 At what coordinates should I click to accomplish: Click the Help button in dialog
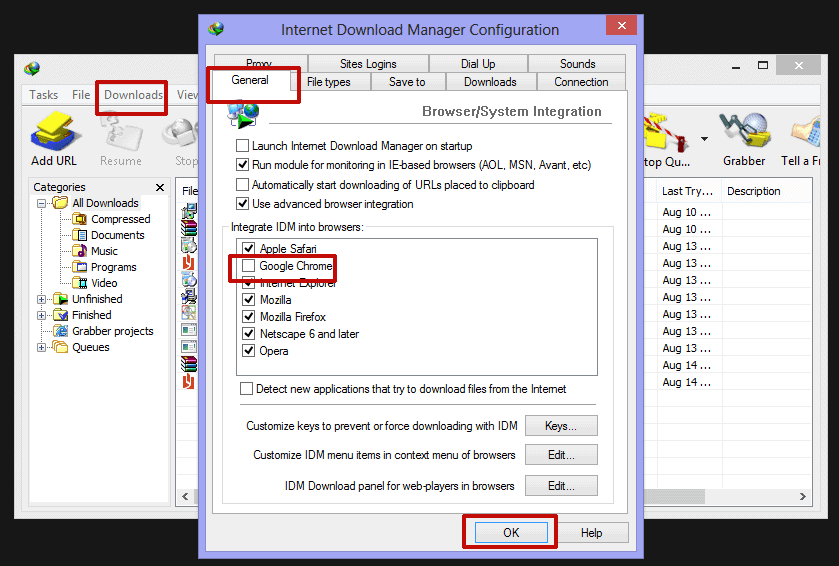pos(591,533)
